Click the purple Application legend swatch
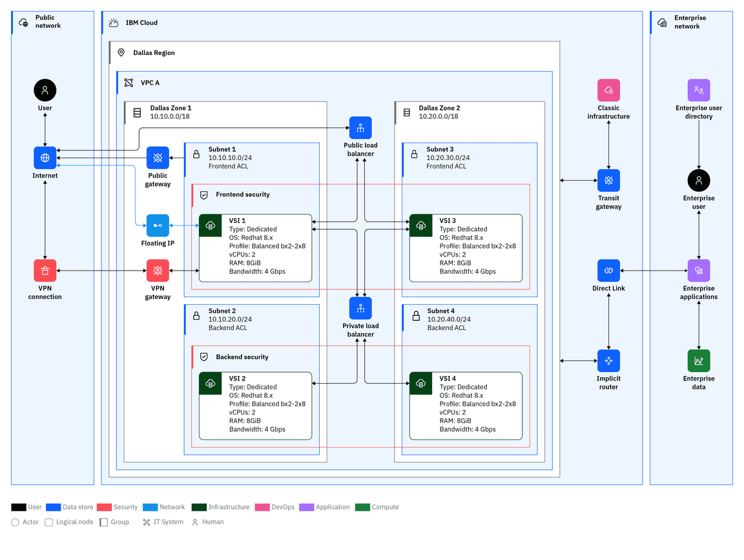This screenshot has height=560, width=744. point(307,507)
